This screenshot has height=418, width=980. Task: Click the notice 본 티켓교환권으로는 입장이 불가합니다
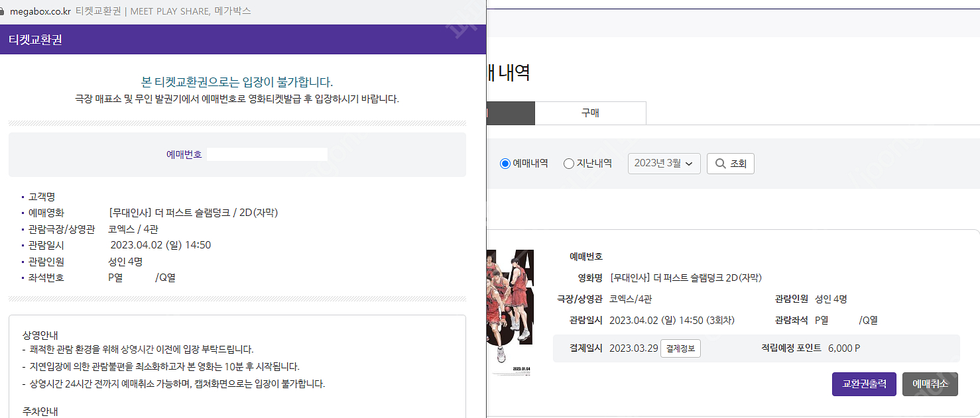[x=237, y=82]
